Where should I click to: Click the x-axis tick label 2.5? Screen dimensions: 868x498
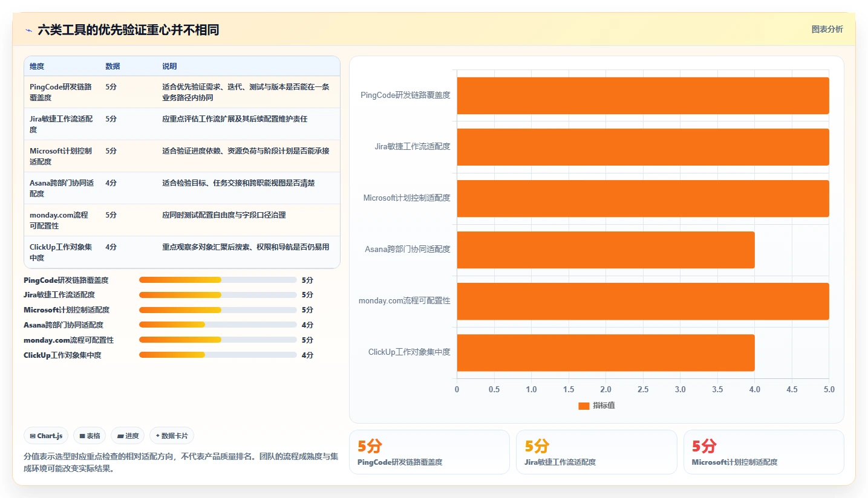point(643,390)
